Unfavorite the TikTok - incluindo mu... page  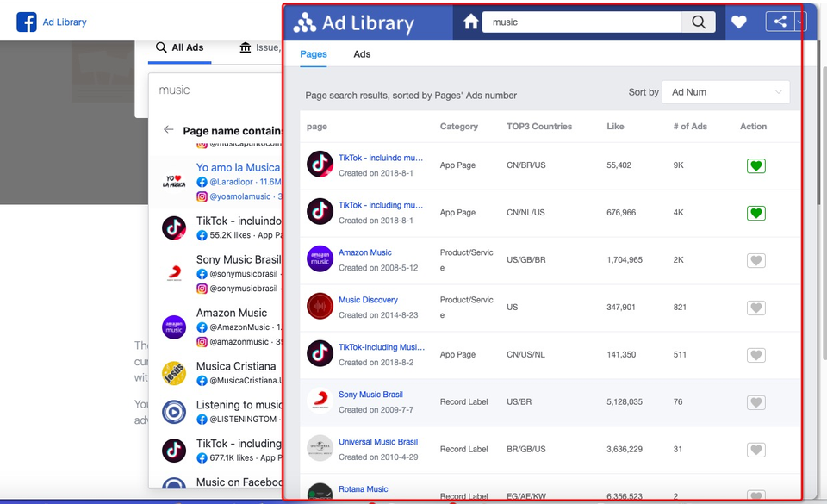click(755, 166)
